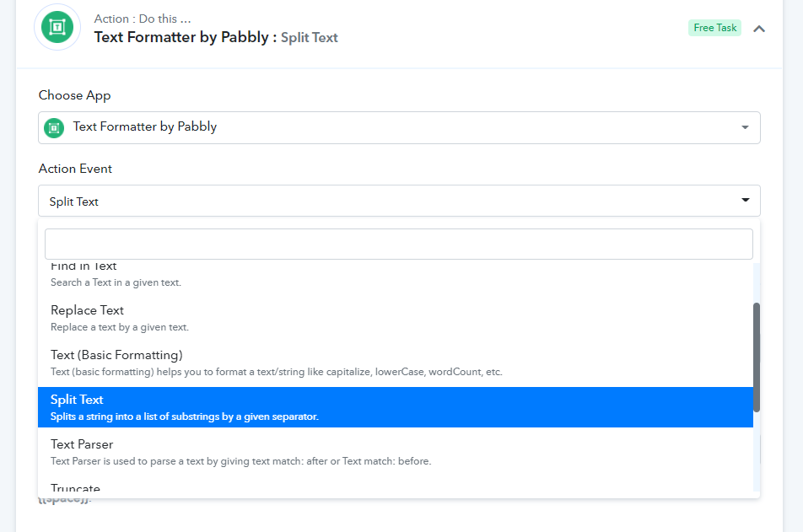Select the partially visible Find in Text option
The width and height of the screenshot is (803, 532).
[396, 275]
